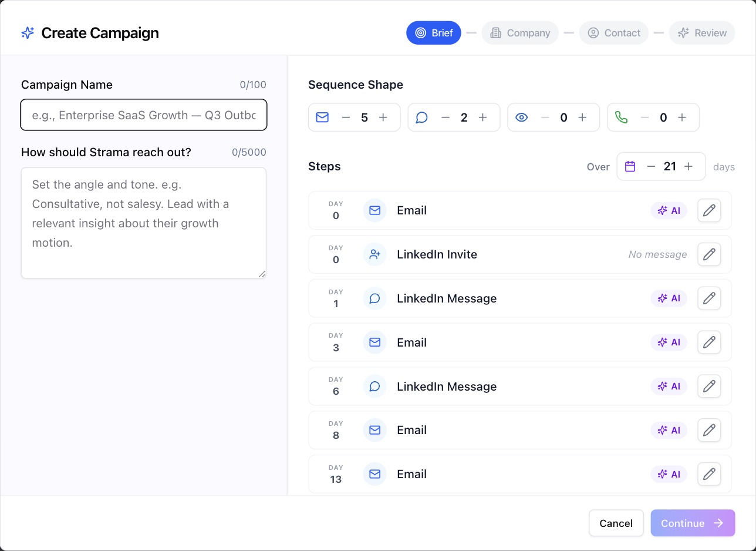Decrease the campaign duration from 21 days

651,166
